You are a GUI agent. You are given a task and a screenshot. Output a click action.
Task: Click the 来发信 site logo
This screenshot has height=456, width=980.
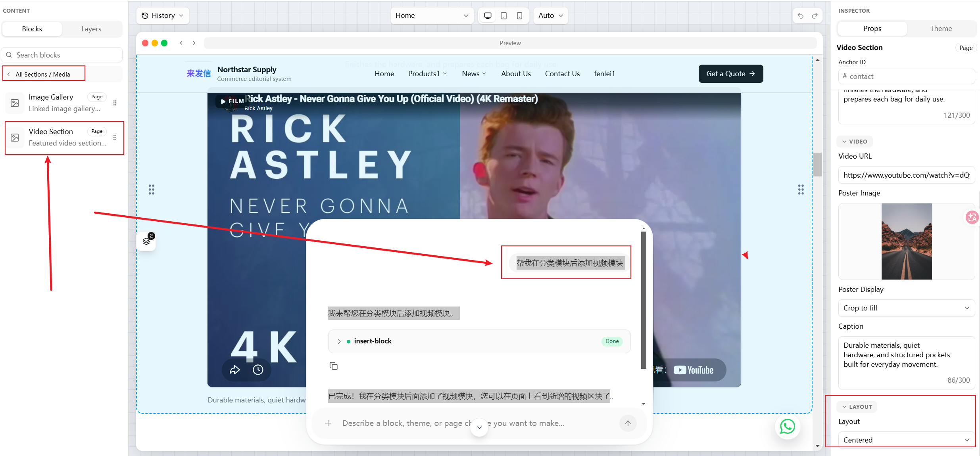click(199, 73)
